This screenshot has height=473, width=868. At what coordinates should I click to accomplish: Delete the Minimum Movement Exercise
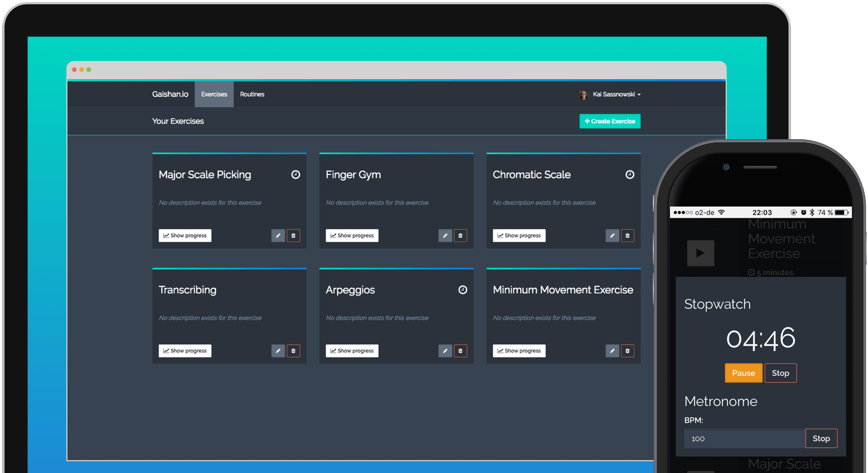coord(627,351)
